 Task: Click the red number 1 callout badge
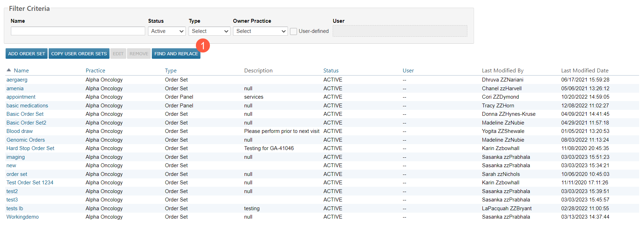pyautogui.click(x=203, y=46)
